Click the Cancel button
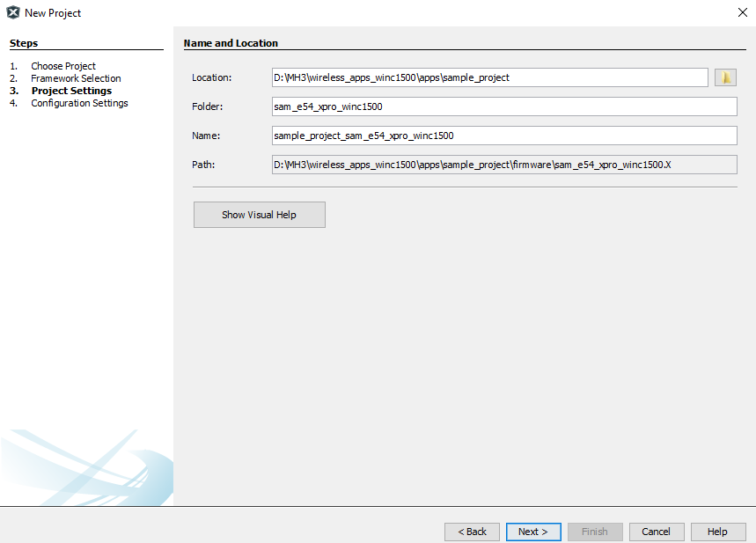Viewport: 756px width, 543px height. click(656, 532)
